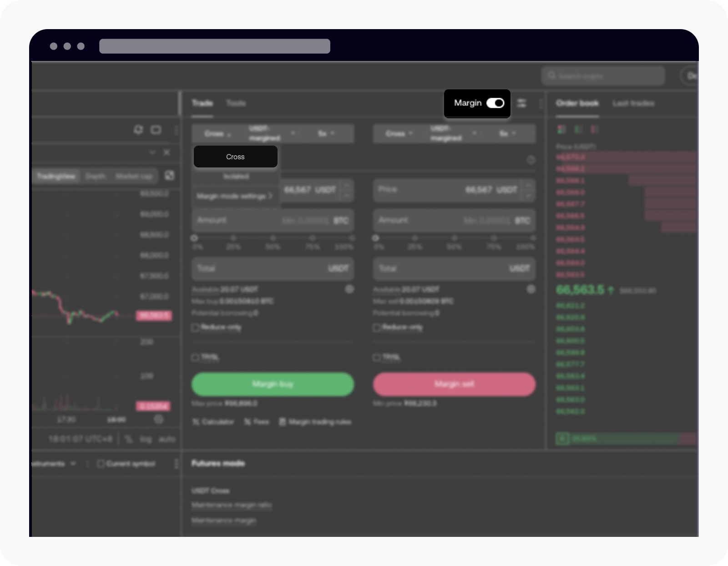728x566 pixels.
Task: Expand chart to fullscreen icon
Action: (169, 176)
